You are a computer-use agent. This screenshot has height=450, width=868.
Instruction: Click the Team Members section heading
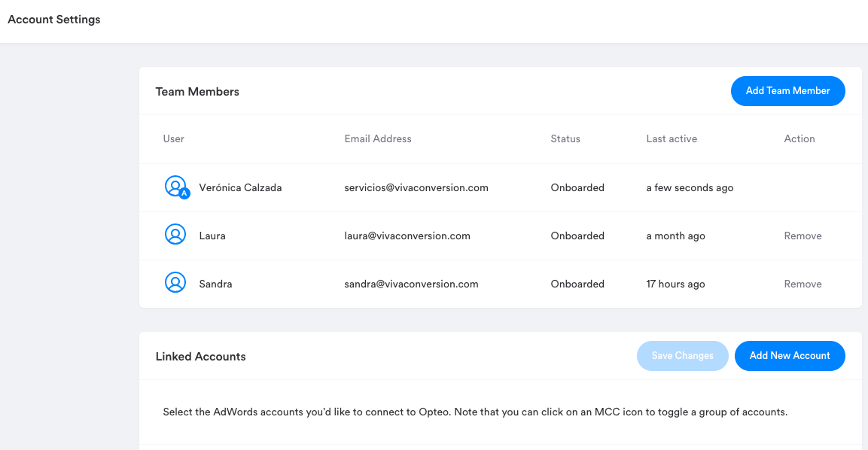point(197,92)
